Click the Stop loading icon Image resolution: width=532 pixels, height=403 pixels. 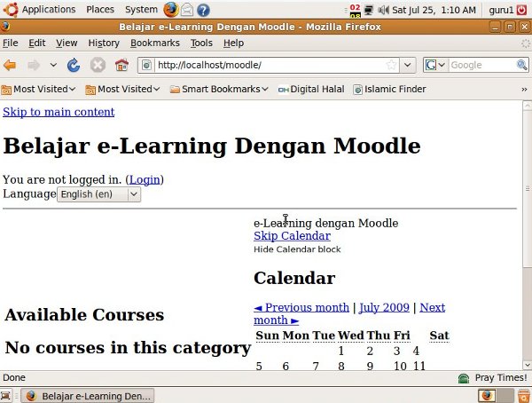coord(98,65)
